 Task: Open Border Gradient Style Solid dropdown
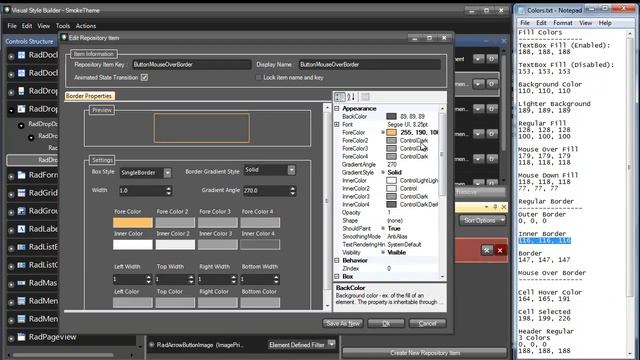point(291,170)
